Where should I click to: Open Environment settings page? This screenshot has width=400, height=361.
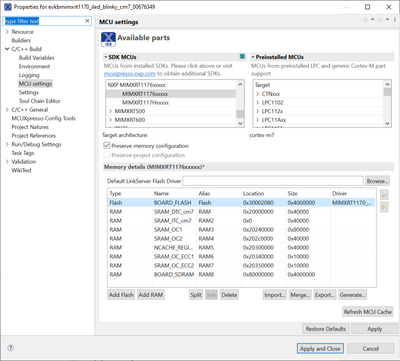pos(34,66)
